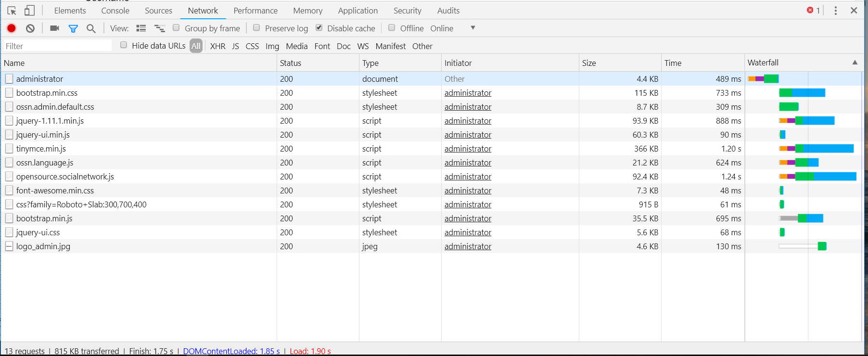Uncheck the Disable cache checkbox
The image size is (868, 356).
pyautogui.click(x=319, y=28)
